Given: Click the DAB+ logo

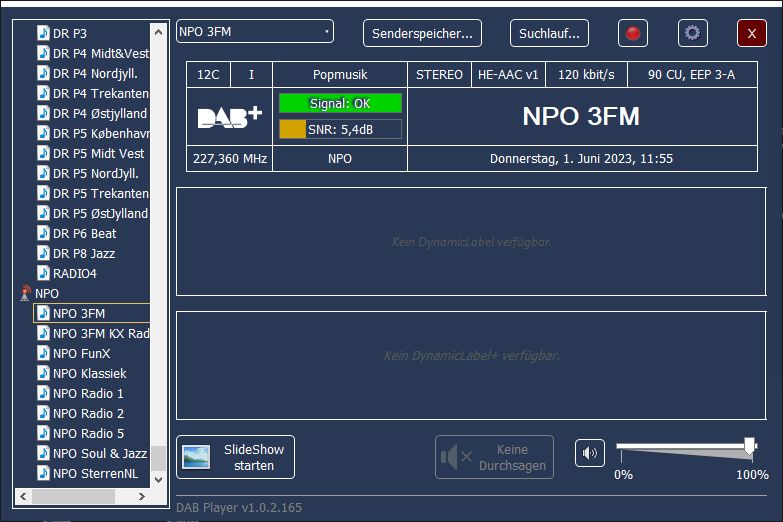Looking at the screenshot, I should click(x=229, y=117).
